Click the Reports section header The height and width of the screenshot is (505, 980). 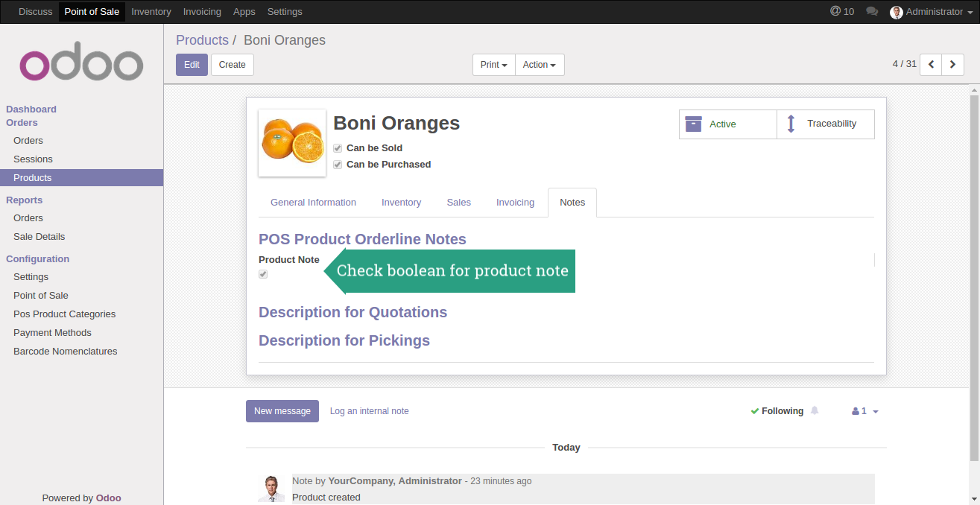pyautogui.click(x=25, y=200)
